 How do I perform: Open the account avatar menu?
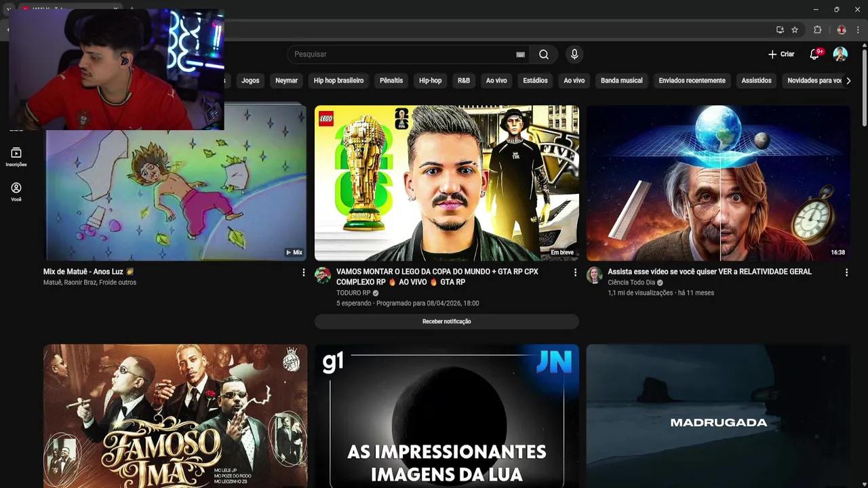[x=840, y=54]
